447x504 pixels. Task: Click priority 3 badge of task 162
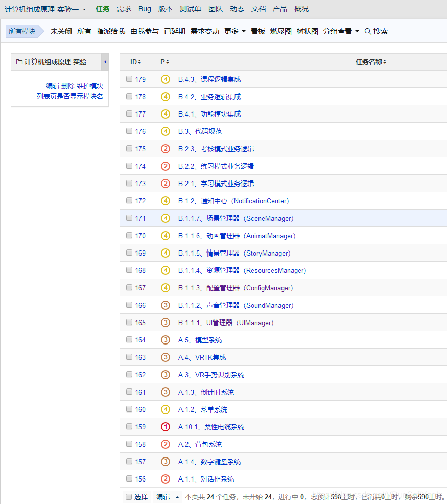coord(165,375)
